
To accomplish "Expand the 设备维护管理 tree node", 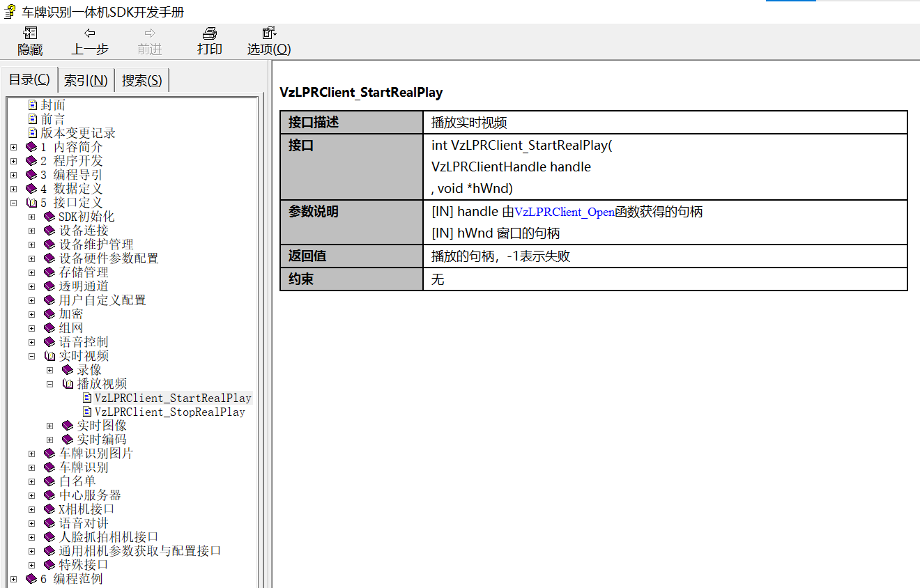I will click(31, 245).
